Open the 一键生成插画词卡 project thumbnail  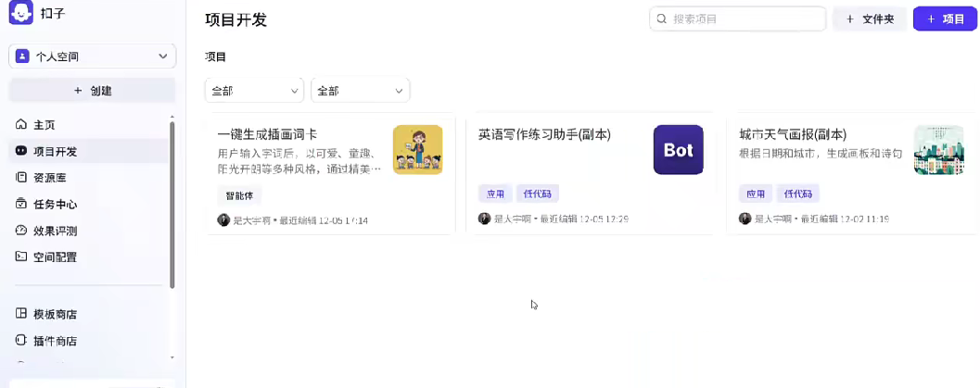(x=417, y=150)
